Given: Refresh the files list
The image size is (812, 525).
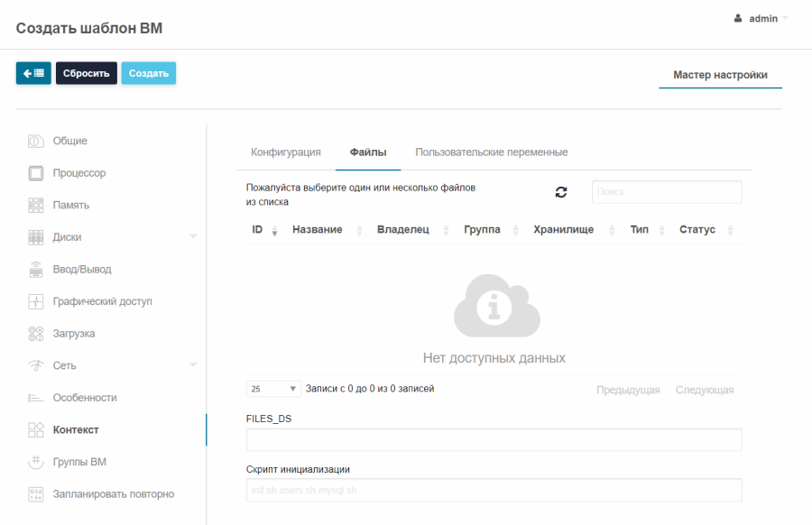Looking at the screenshot, I should coord(561,192).
